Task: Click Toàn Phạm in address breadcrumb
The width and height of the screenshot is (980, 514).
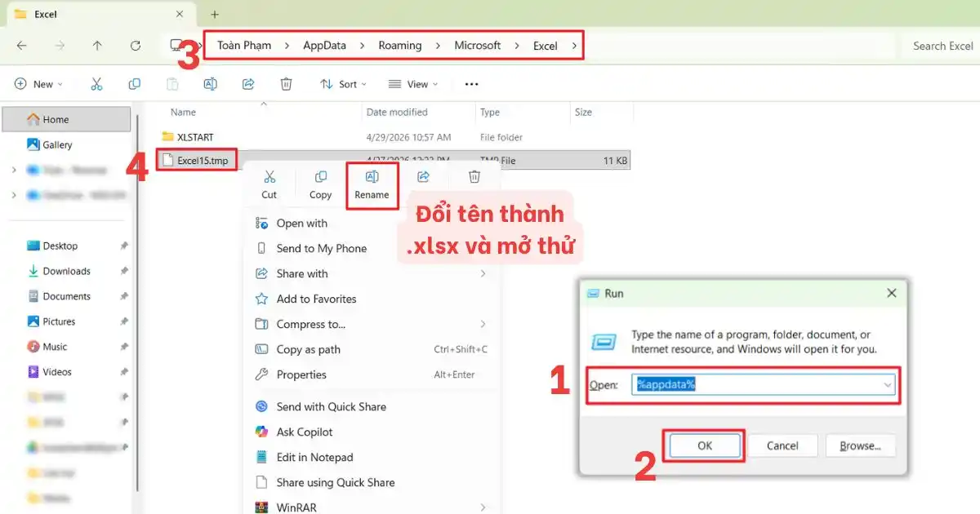Action: click(244, 46)
